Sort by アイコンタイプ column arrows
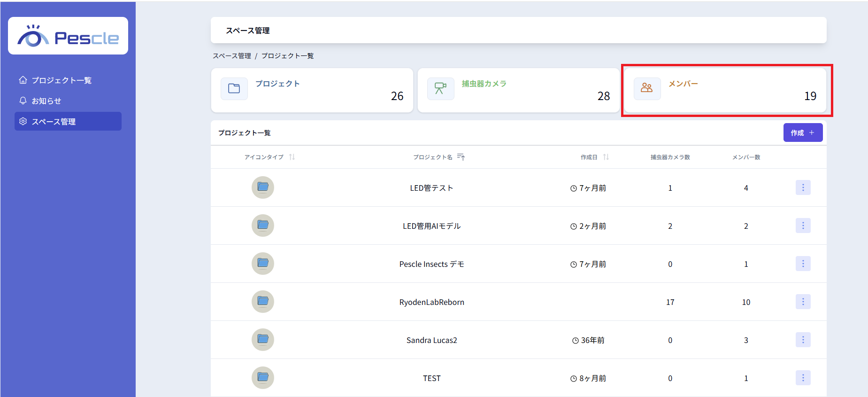 [292, 157]
